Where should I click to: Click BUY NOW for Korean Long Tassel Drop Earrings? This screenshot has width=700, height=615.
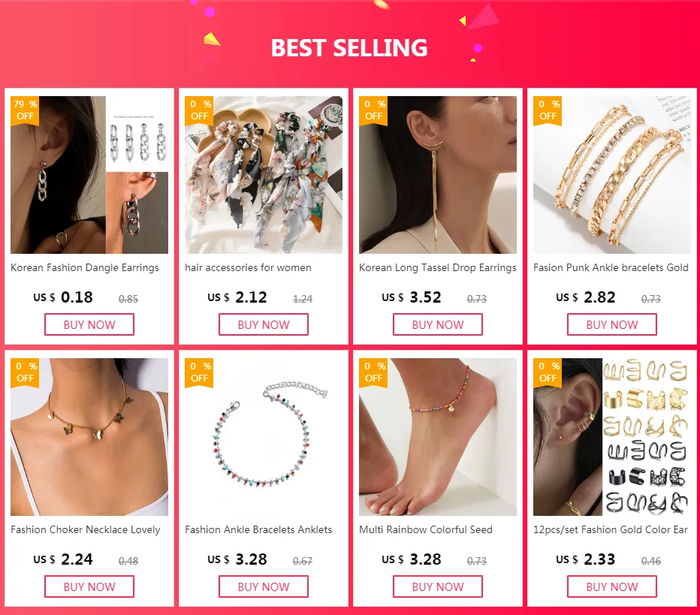point(437,324)
